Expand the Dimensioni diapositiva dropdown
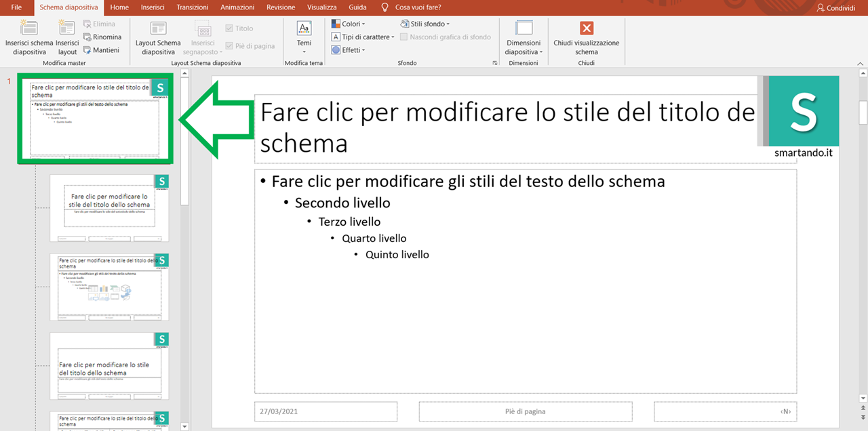 (523, 37)
